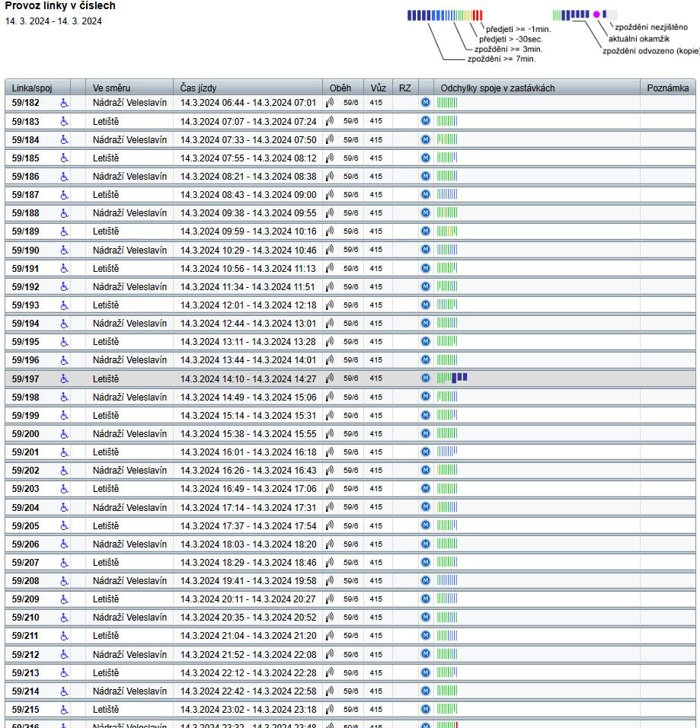Click the signal antenna icon in row 59/202
700x728 pixels.
(x=330, y=471)
